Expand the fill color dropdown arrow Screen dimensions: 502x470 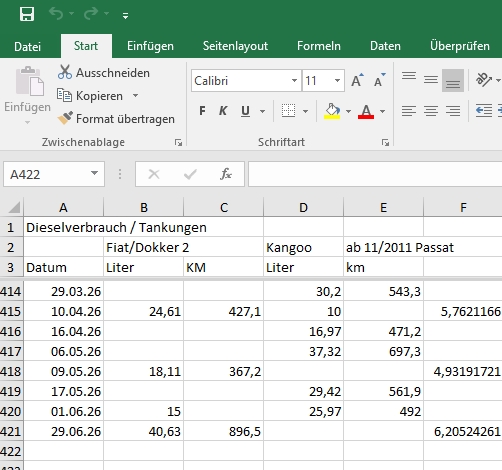tap(348, 111)
